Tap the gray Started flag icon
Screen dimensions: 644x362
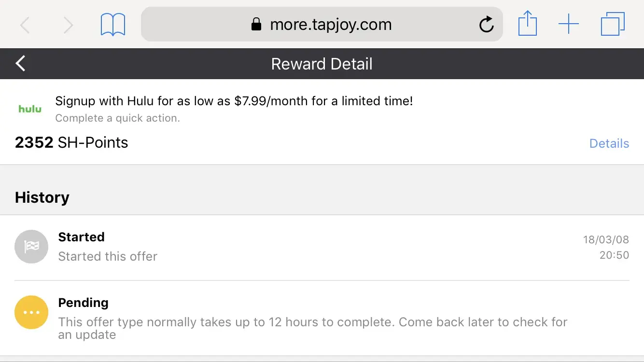(31, 247)
